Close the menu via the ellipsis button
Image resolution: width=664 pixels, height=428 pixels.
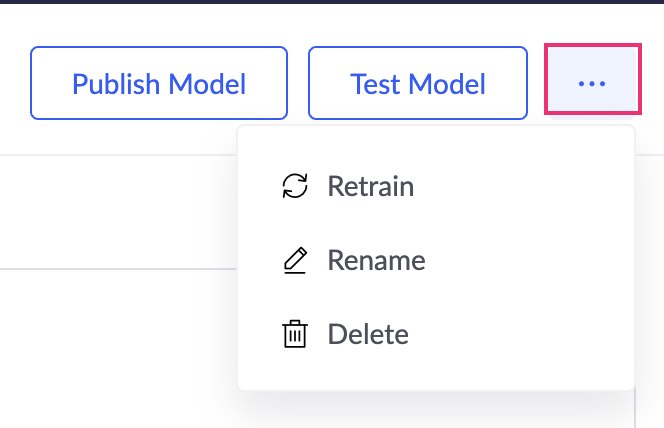click(592, 84)
